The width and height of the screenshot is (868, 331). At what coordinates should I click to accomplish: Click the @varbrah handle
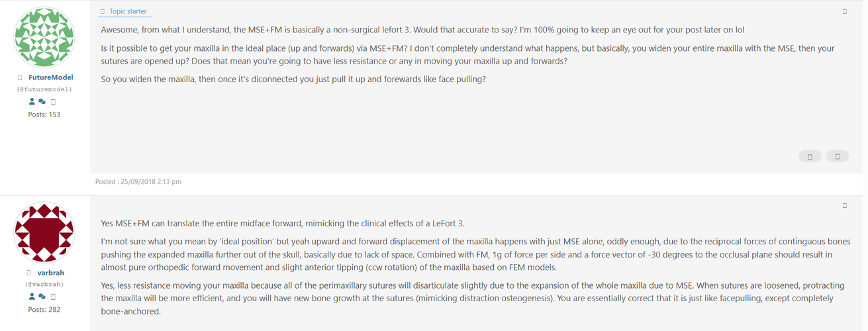[x=44, y=284]
